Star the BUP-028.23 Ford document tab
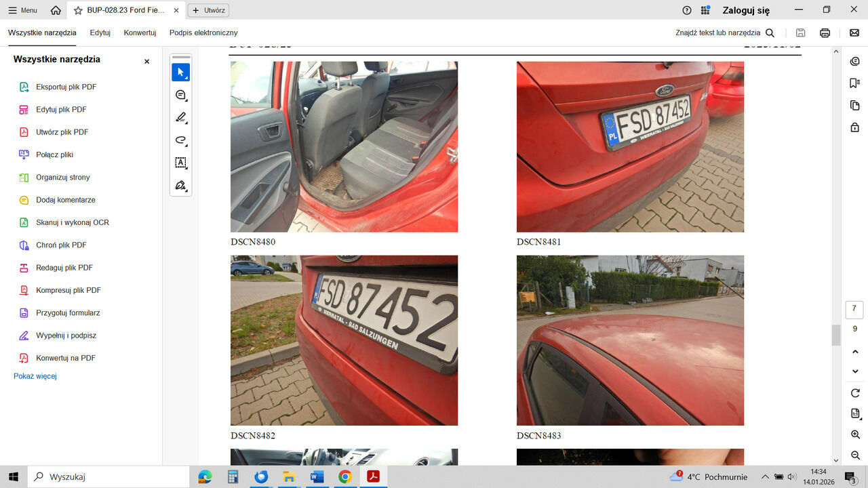868x488 pixels. coord(78,10)
